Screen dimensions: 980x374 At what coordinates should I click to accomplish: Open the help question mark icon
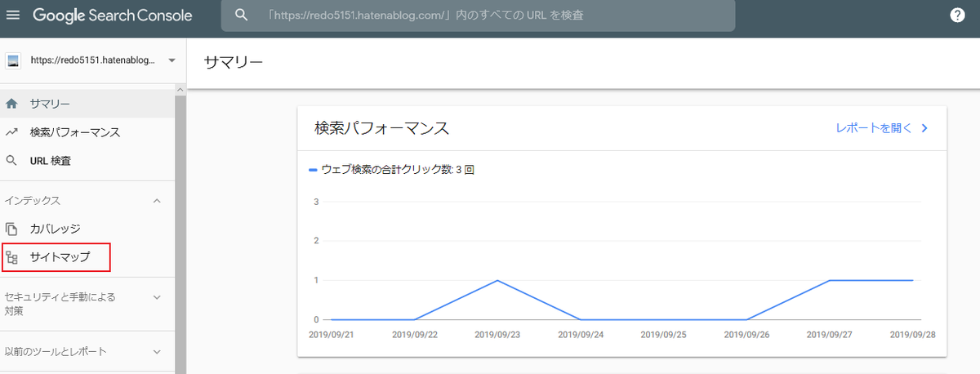click(x=959, y=16)
